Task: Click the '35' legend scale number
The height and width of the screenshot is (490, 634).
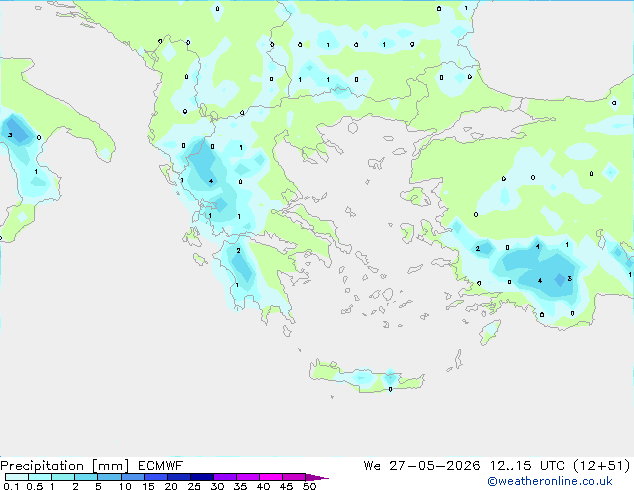Action: tap(240, 486)
